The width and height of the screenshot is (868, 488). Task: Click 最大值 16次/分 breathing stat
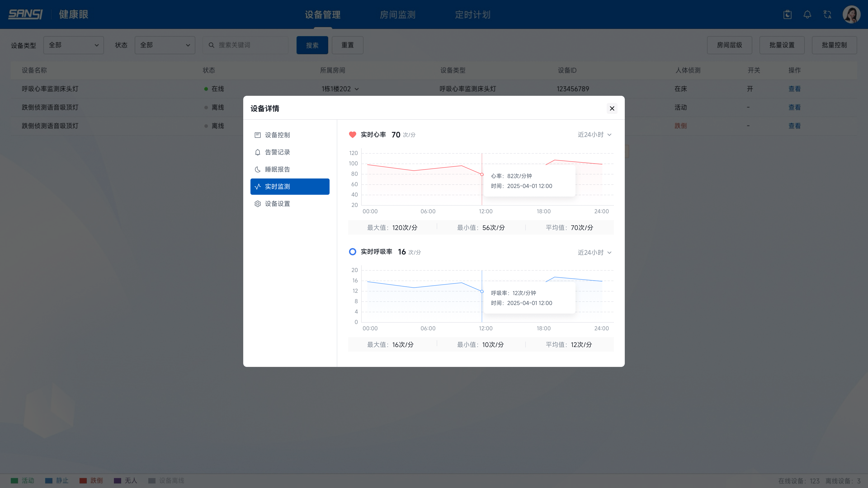tap(390, 345)
